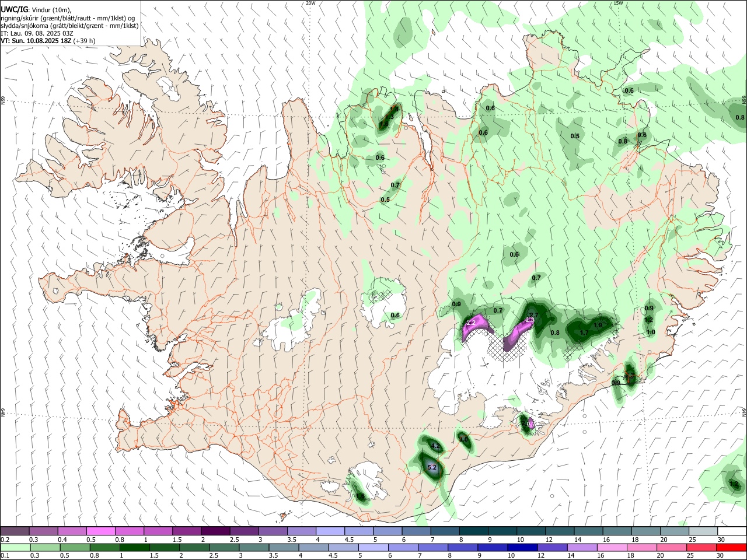Select top-row legend swatch between 0.4 and 0.5
Viewport: 747px width, 560px height.
(x=72, y=531)
